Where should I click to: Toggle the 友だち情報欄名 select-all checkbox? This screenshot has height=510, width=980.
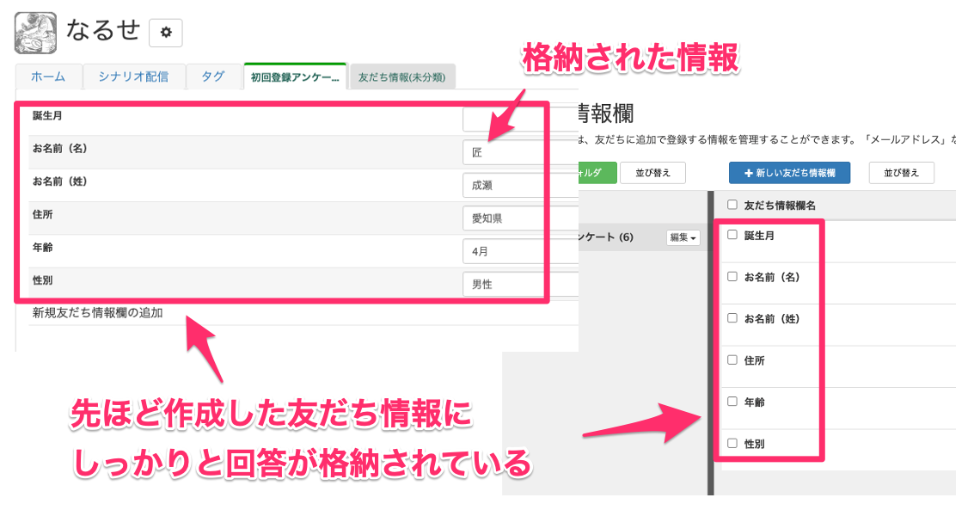pos(732,206)
